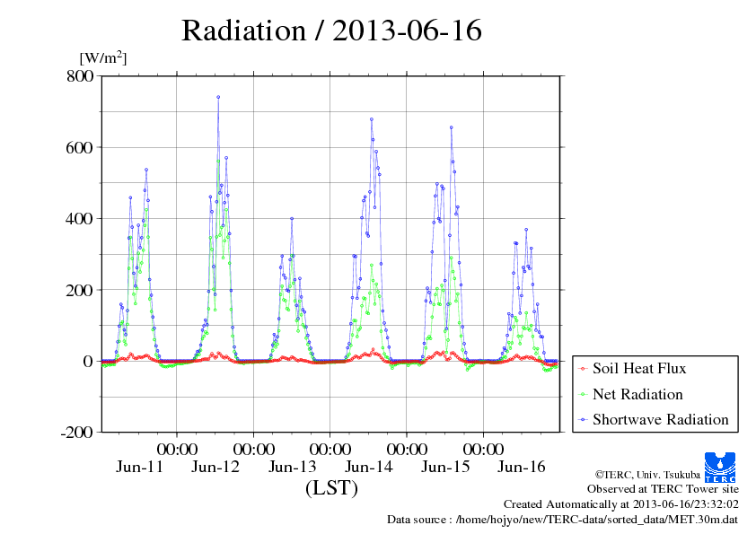Screen dimensions: 756x534
Task: Click the Data source file path text
Action: (x=562, y=519)
